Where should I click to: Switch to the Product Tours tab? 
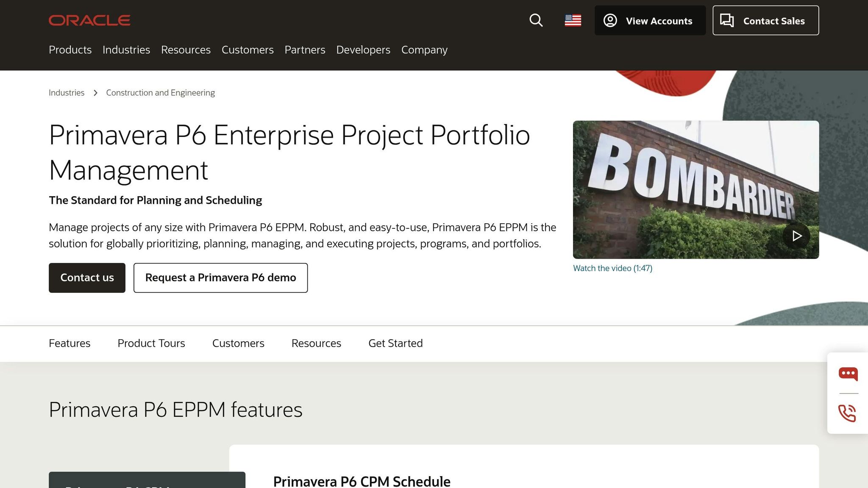coord(151,344)
